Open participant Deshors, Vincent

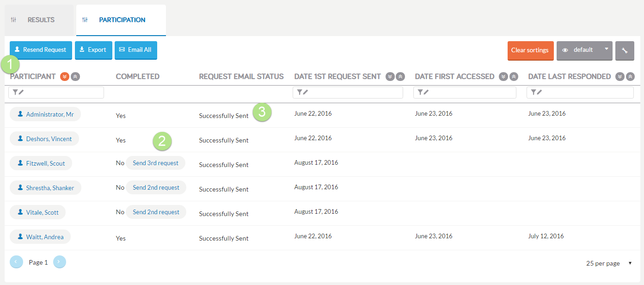[x=44, y=139]
